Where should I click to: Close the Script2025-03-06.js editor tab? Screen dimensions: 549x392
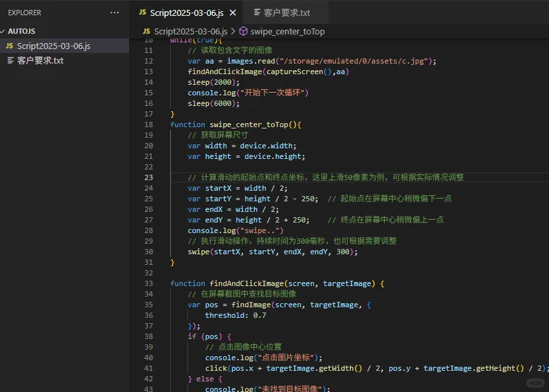(233, 13)
